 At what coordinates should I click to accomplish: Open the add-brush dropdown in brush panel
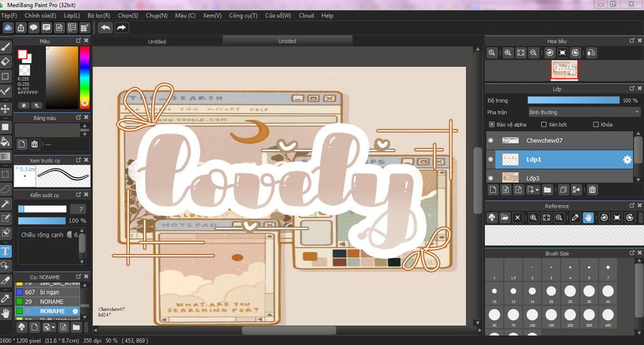(53, 327)
